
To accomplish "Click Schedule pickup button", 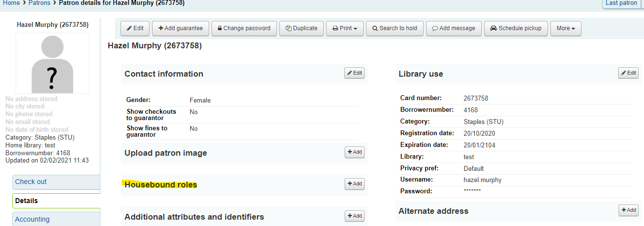I will tap(516, 28).
